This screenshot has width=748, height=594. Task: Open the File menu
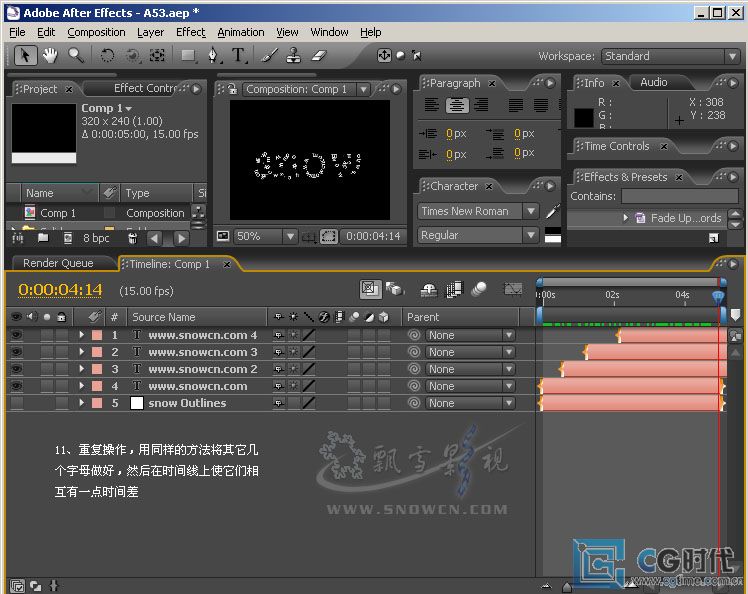[x=17, y=32]
